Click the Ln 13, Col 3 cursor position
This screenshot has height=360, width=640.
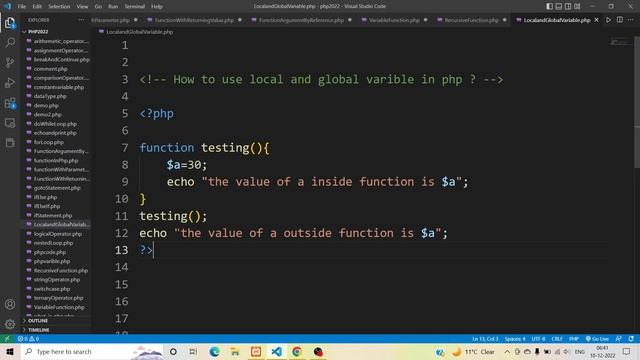485,339
